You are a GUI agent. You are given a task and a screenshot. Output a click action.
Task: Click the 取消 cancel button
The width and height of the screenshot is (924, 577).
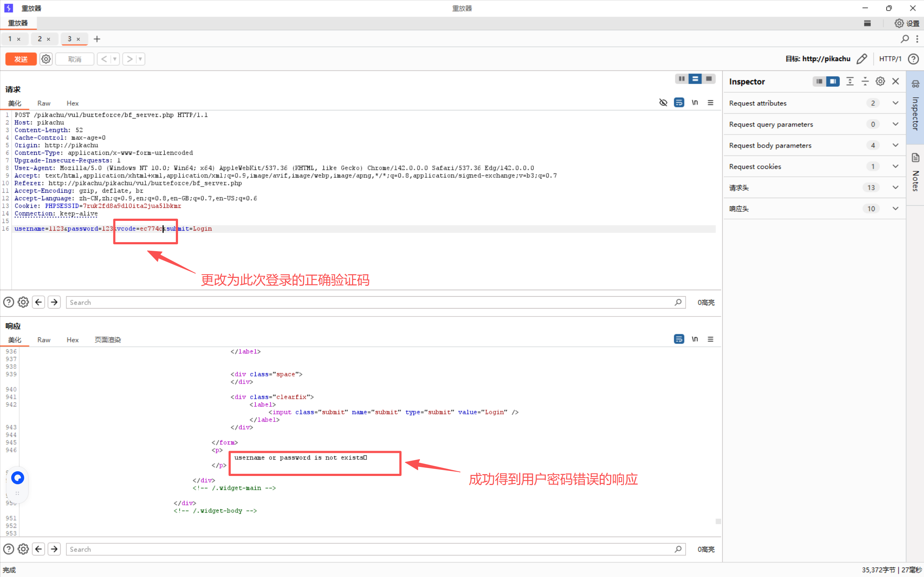coord(74,59)
